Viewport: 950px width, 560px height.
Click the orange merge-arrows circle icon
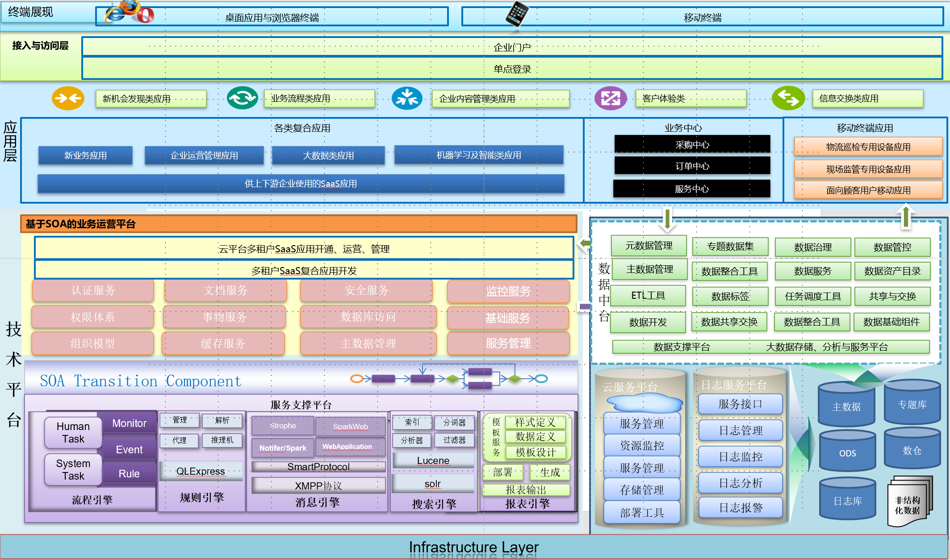tap(68, 98)
